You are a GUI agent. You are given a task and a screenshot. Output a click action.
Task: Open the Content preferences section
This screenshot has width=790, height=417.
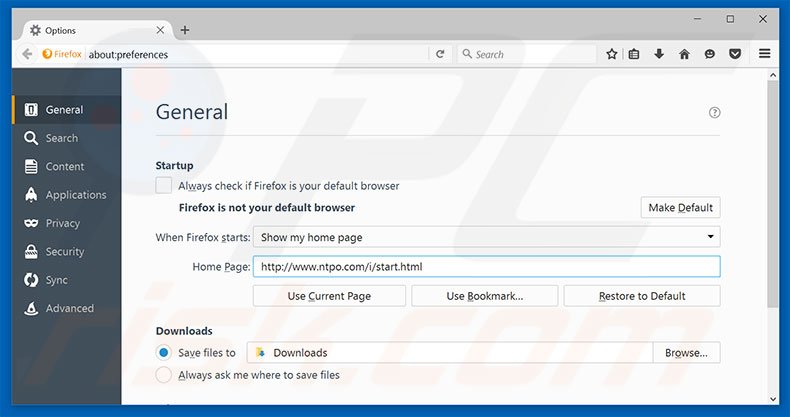(x=67, y=166)
